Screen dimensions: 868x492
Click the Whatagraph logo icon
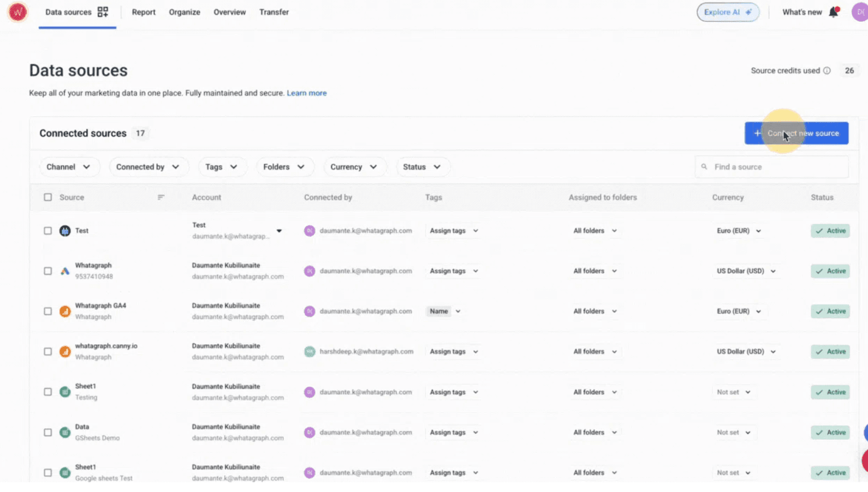(x=17, y=12)
